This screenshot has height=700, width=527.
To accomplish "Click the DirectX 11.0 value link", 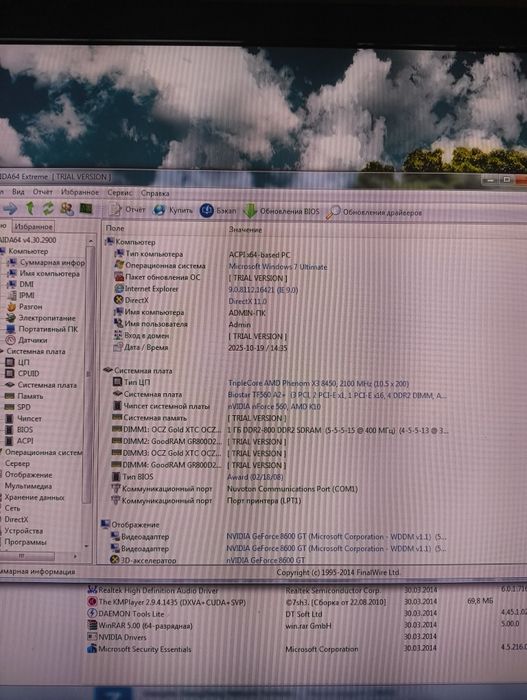I will pyautogui.click(x=247, y=301).
